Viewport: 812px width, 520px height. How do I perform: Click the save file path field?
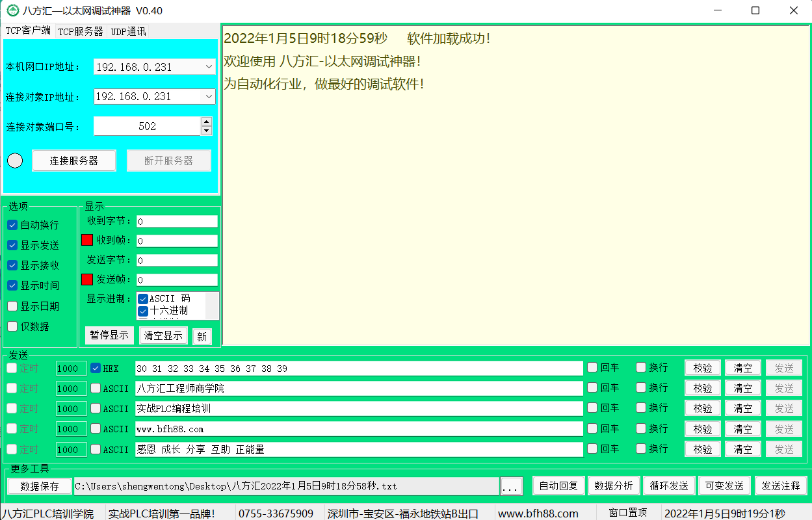coord(286,486)
